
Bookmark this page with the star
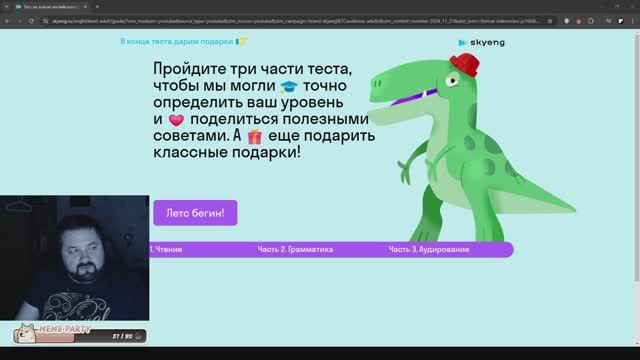[550, 21]
